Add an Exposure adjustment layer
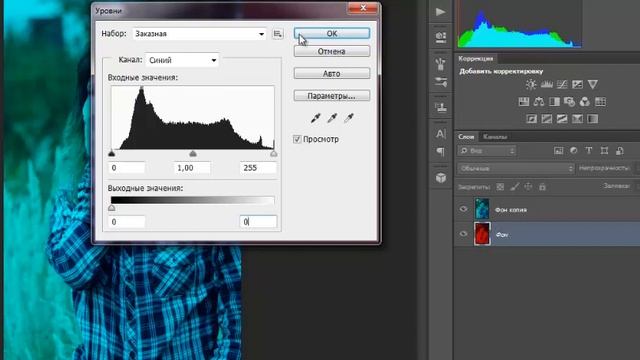This screenshot has width=640, height=360. 578,84
